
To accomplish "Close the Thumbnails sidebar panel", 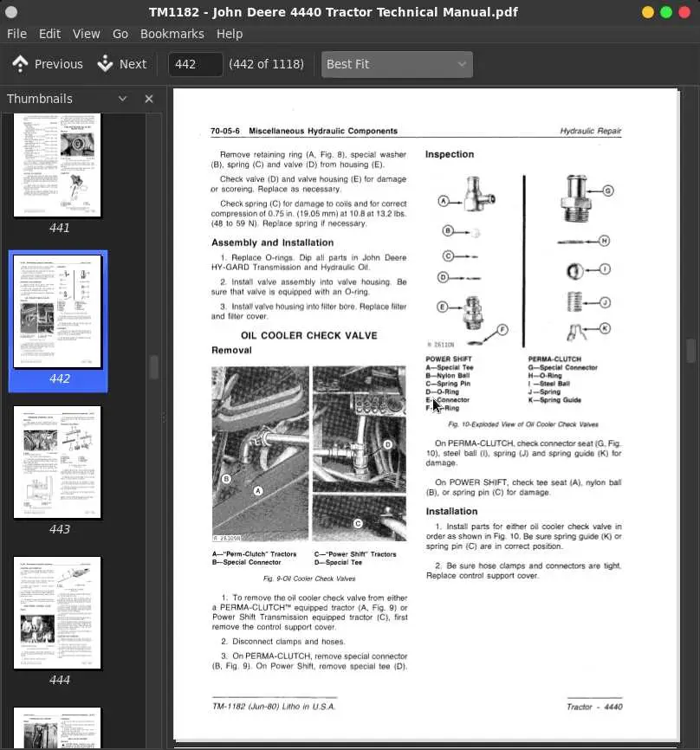I will coord(149,99).
